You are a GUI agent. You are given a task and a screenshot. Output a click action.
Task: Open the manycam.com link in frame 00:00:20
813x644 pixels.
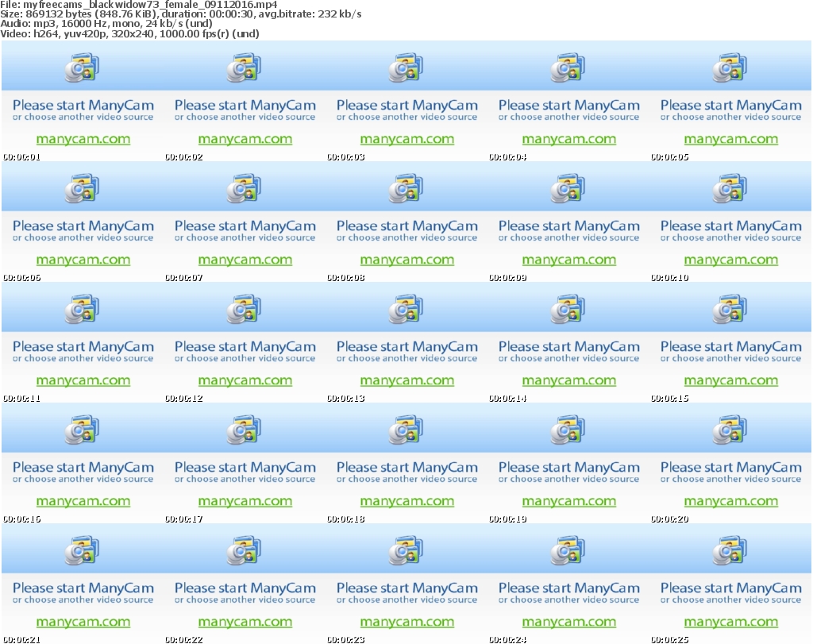point(731,501)
